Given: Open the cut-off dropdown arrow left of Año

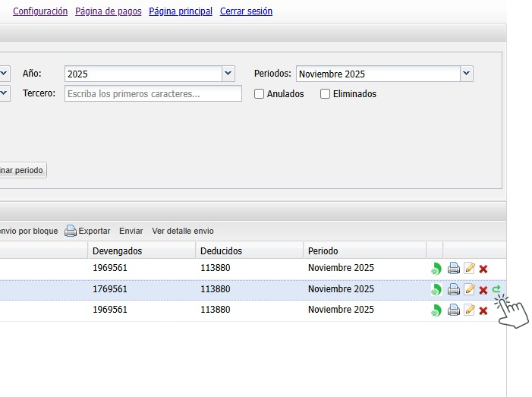Looking at the screenshot, I should point(4,74).
